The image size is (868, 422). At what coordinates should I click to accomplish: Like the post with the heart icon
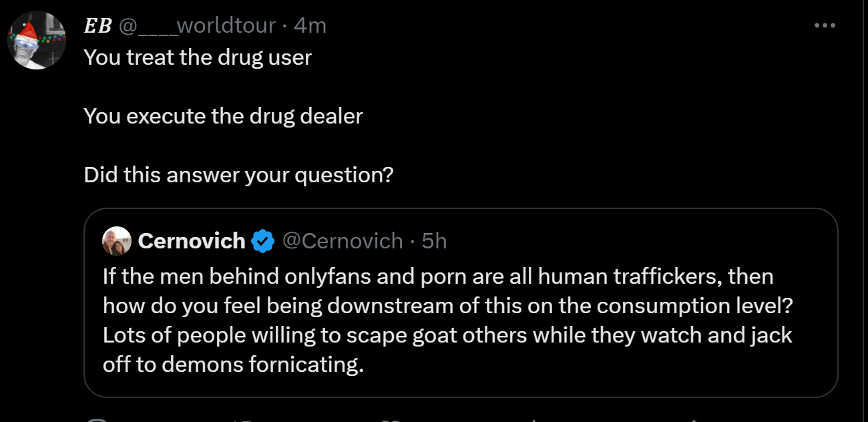coord(389,419)
